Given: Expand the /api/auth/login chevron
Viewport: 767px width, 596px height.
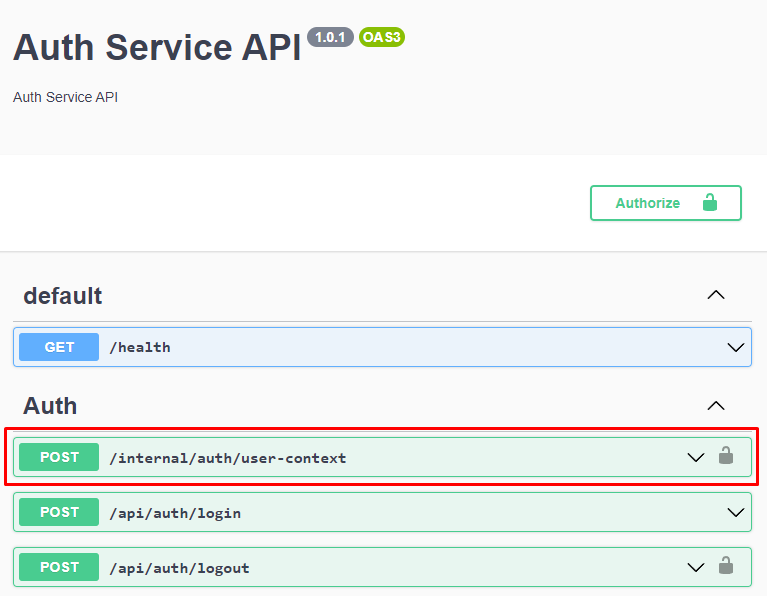Looking at the screenshot, I should pos(736,512).
